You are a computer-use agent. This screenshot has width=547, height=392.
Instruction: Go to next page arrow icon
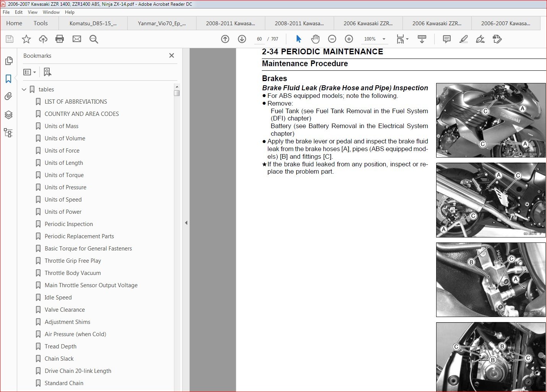[242, 39]
